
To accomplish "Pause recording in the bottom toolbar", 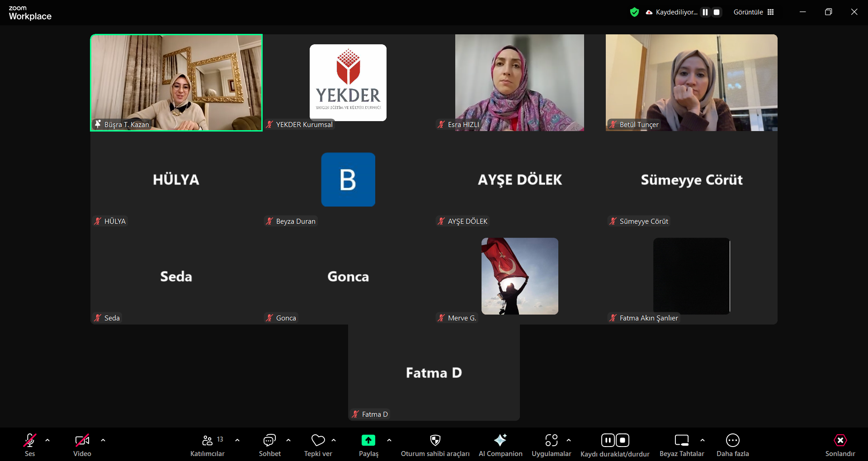I will click(x=608, y=440).
